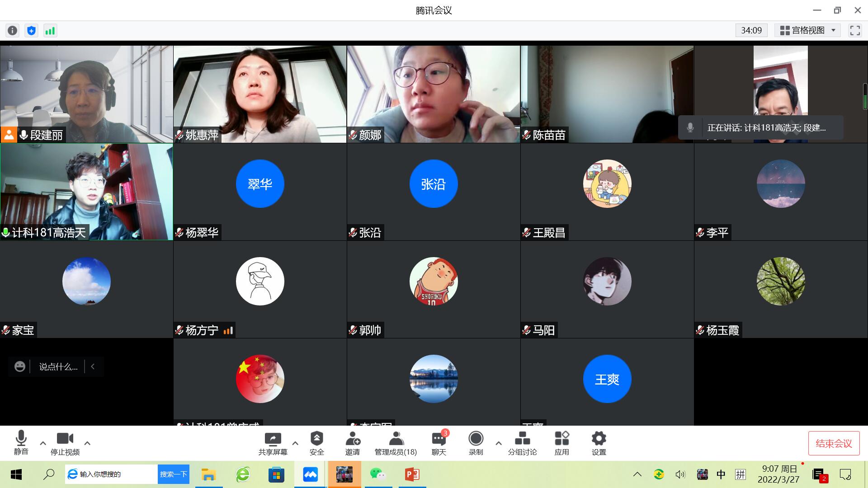Open the 宫格视图 layout dropdown
The height and width of the screenshot is (488, 868).
click(x=807, y=30)
